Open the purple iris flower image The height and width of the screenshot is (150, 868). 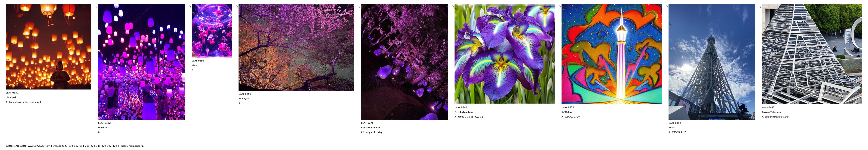504,54
